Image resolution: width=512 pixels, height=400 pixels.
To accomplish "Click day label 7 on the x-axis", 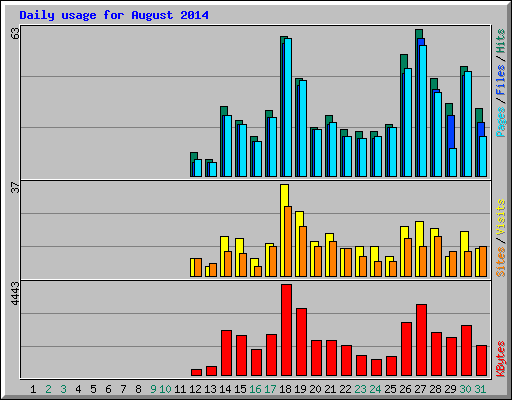I will coord(123,389).
